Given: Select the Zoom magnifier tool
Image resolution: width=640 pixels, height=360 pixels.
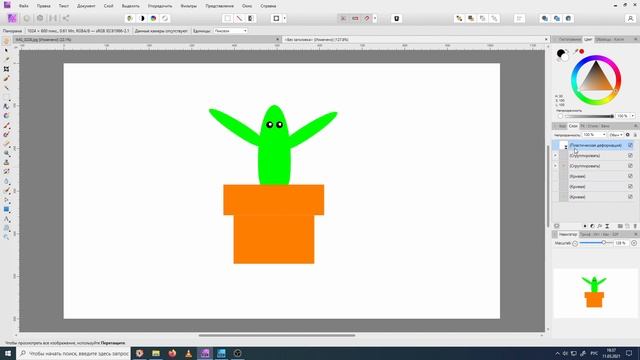Looking at the screenshot, I should pos(6,237).
